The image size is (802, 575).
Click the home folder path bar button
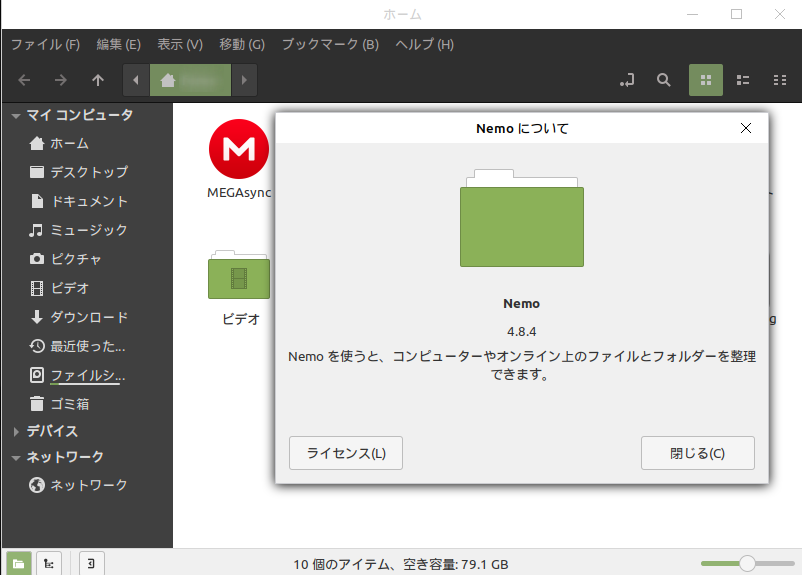tap(190, 80)
